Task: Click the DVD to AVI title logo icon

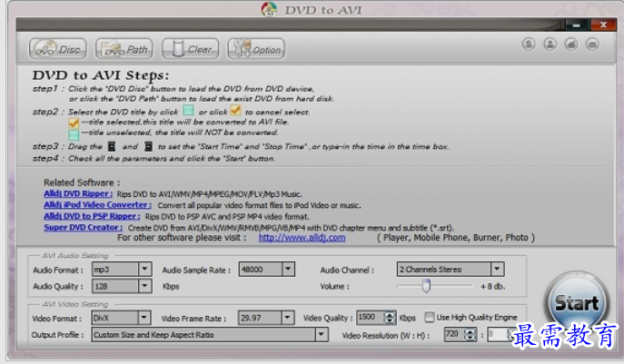Action: [x=269, y=10]
